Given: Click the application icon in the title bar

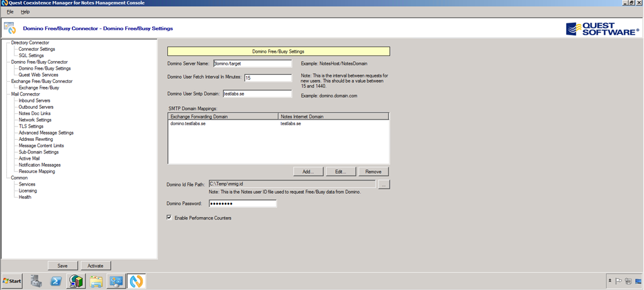Looking at the screenshot, I should coord(4,3).
